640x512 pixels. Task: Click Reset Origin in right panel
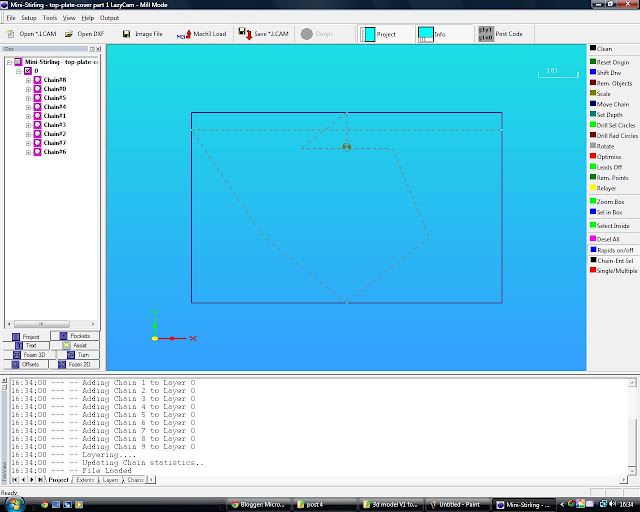pyautogui.click(x=609, y=62)
